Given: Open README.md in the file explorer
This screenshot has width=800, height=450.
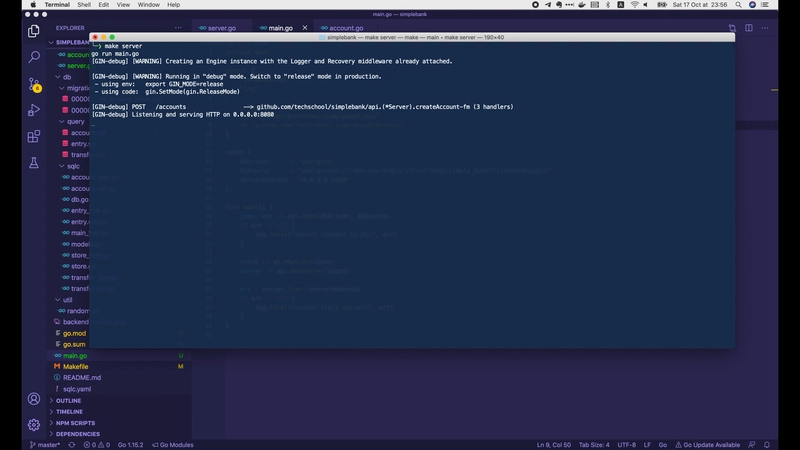Looking at the screenshot, I should 82,378.
